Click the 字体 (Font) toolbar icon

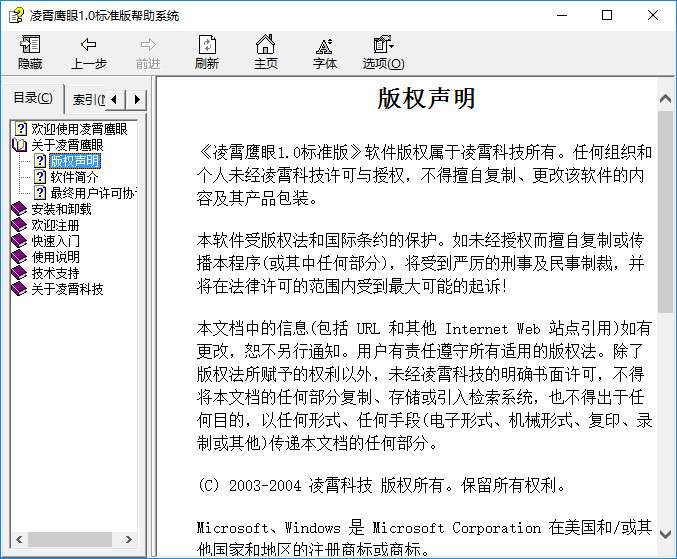pyautogui.click(x=324, y=45)
